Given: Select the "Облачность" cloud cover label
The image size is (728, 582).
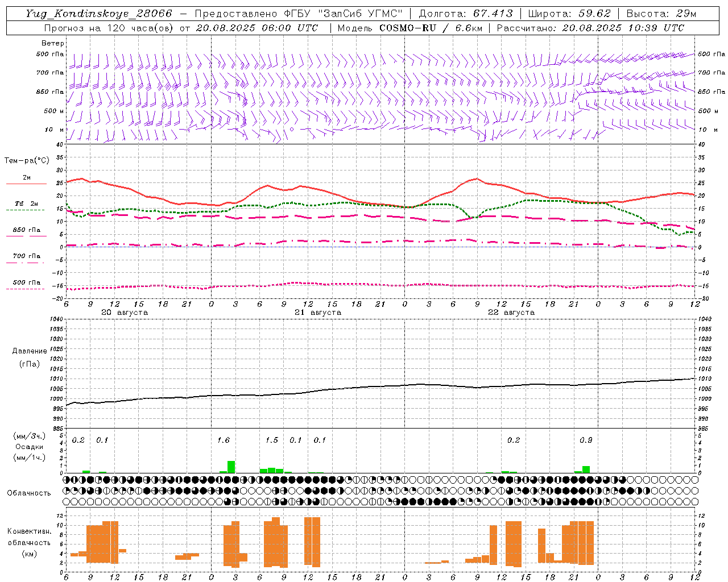Looking at the screenshot, I should [29, 493].
